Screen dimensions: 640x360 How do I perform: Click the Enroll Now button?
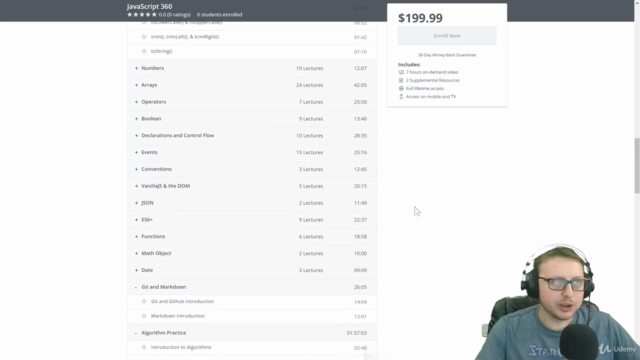(447, 36)
